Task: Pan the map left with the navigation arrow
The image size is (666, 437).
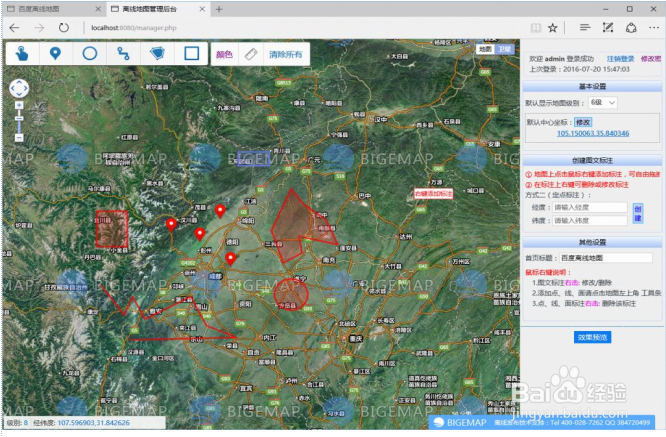Action: pyautogui.click(x=13, y=88)
